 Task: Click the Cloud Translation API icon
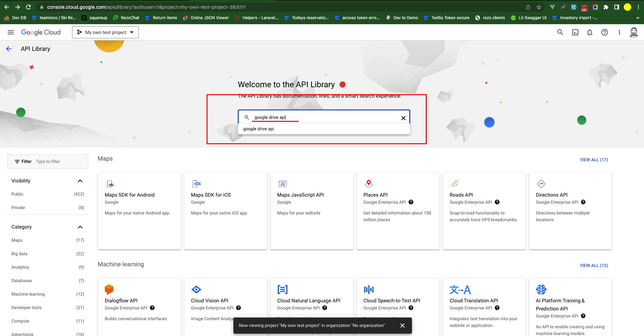pos(460,290)
